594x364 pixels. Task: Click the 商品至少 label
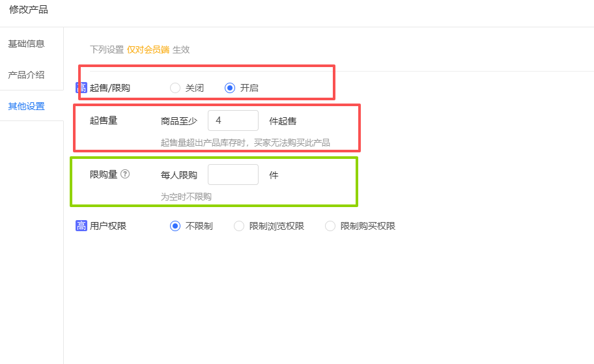tap(179, 121)
